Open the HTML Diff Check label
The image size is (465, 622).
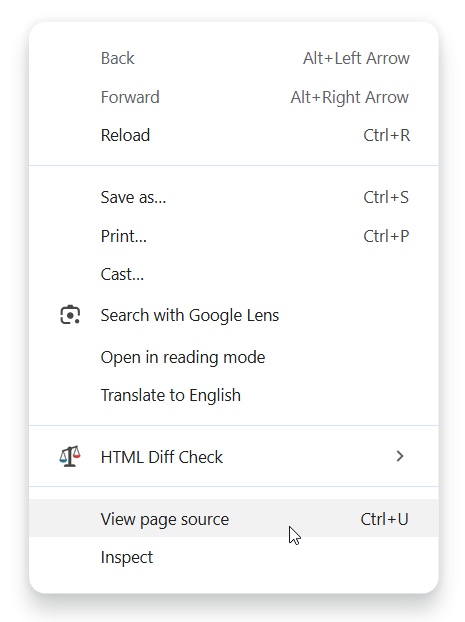point(161,457)
